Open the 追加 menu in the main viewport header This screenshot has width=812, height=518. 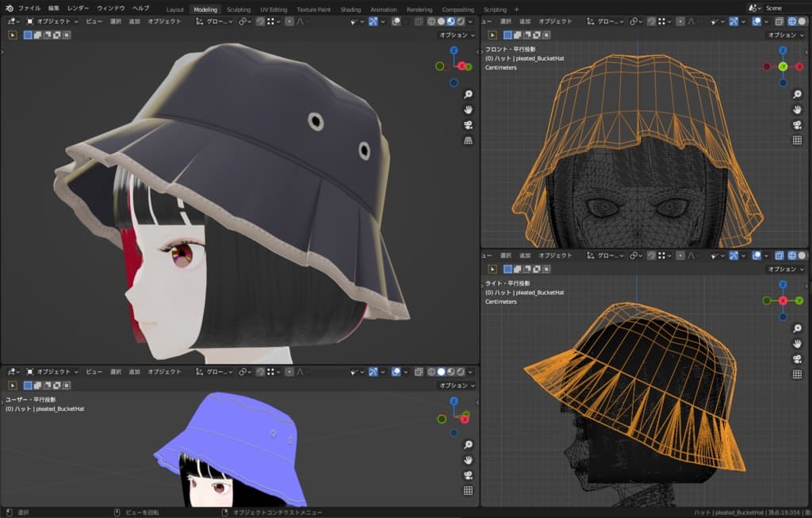pos(135,21)
